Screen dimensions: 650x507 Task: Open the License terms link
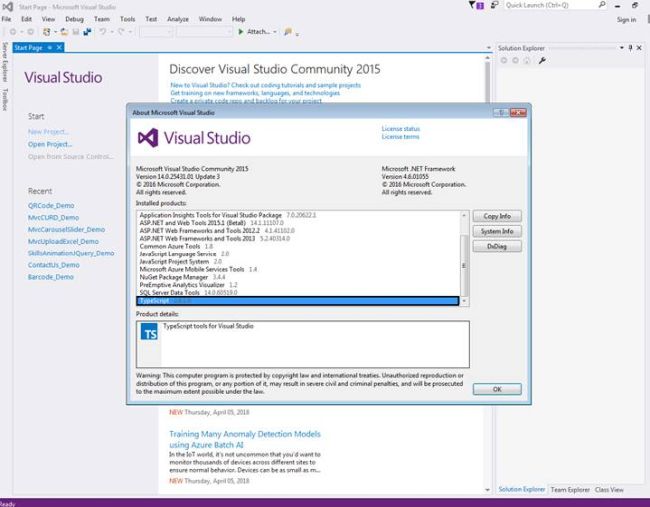click(x=400, y=137)
